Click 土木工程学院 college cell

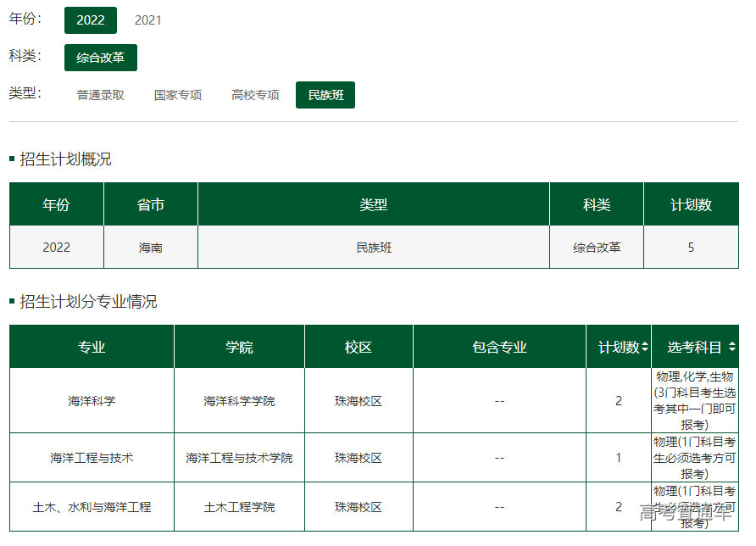tap(239, 507)
